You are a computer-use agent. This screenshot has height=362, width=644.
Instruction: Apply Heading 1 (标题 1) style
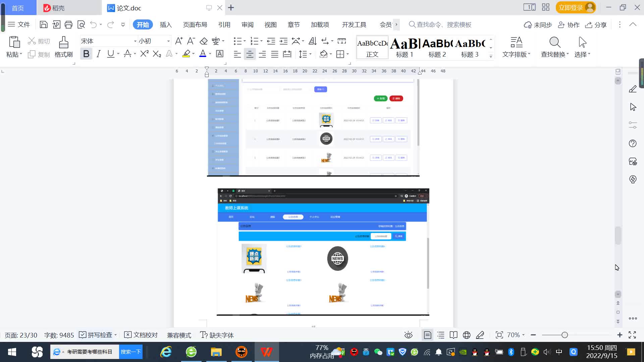(405, 47)
